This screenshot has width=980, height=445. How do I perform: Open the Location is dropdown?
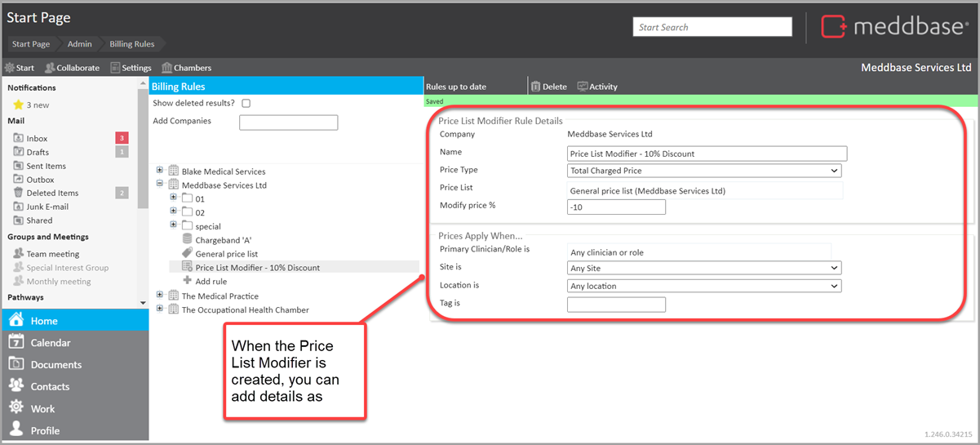click(703, 286)
